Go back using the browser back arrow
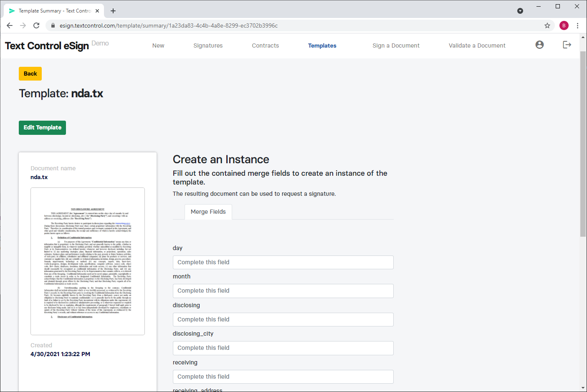 click(10, 25)
